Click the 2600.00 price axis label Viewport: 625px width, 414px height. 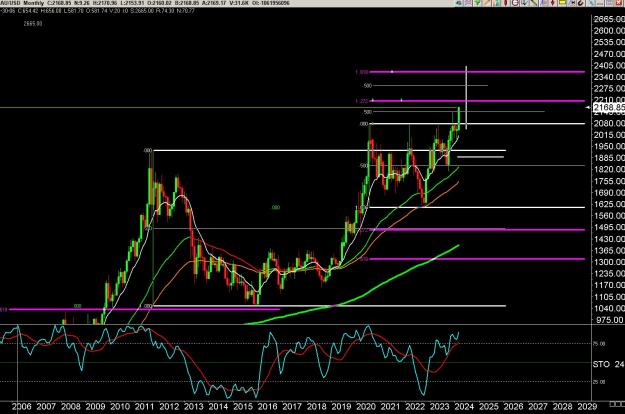[x=609, y=31]
